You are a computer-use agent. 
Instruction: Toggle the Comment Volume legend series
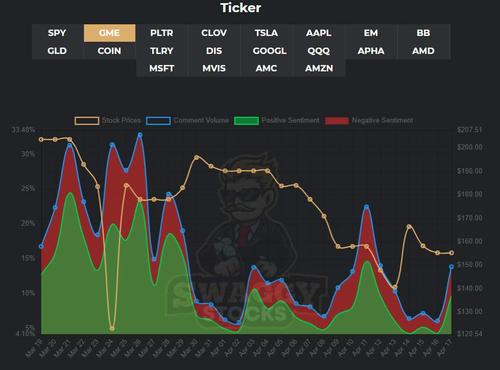[x=187, y=120]
